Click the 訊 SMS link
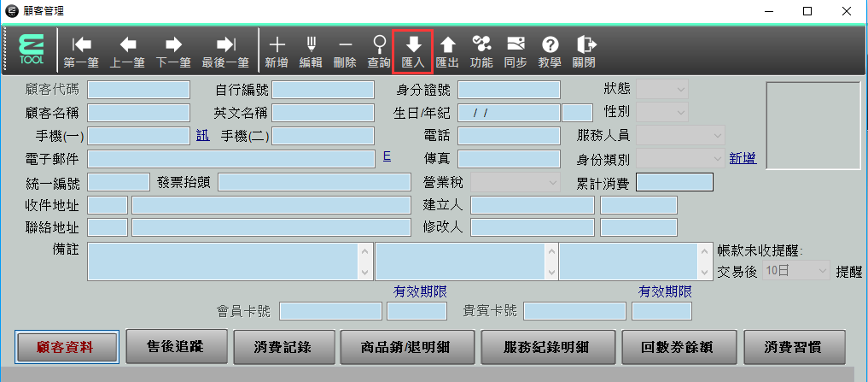 click(x=203, y=135)
